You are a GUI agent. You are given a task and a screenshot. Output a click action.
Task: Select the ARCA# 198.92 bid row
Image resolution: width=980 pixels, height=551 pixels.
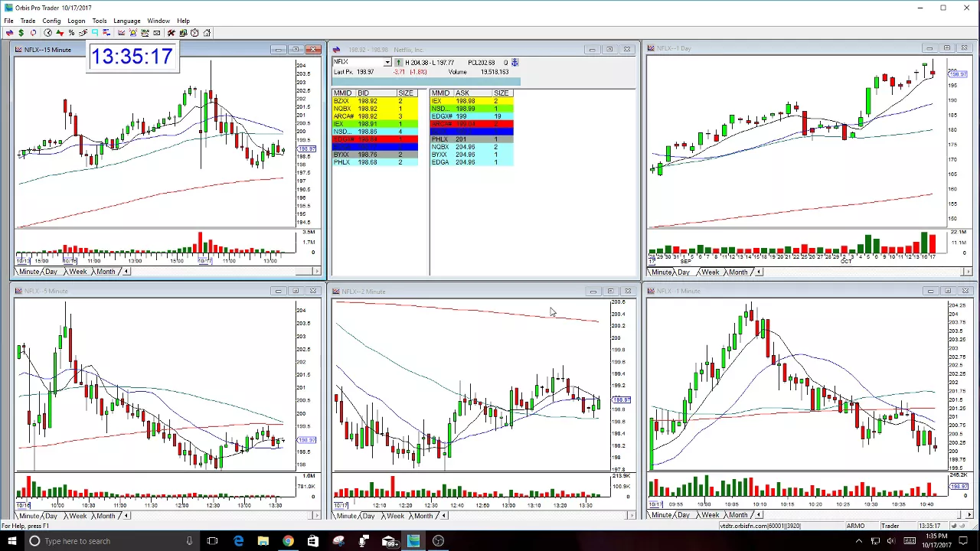pos(375,116)
